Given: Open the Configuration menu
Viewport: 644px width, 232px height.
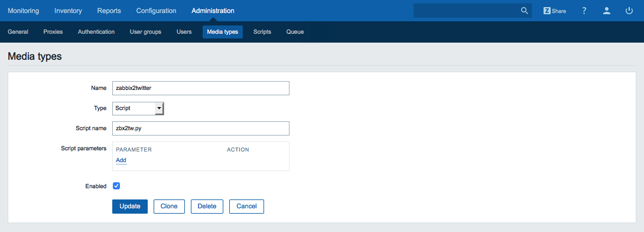Looking at the screenshot, I should point(157,11).
